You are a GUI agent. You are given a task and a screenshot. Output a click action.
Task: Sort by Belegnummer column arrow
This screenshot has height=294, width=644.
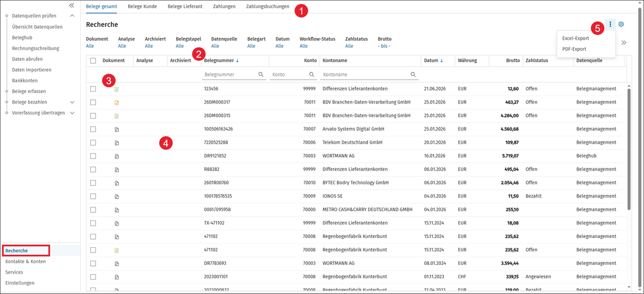click(237, 61)
